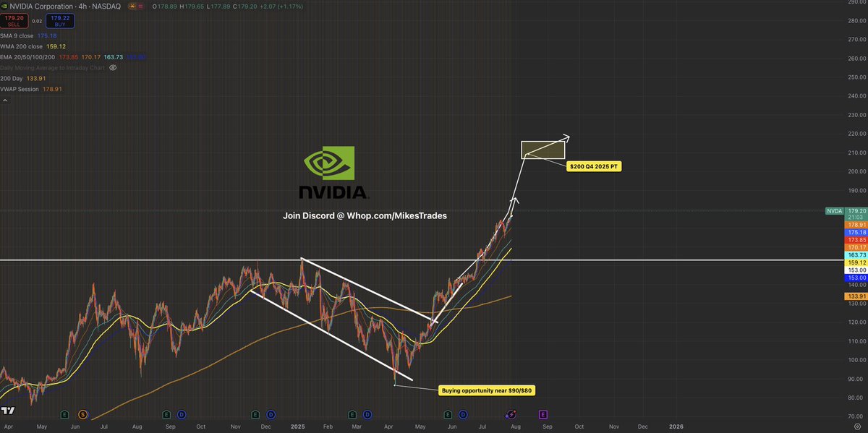Viewport: 868px width, 433px height.
Task: Click the purple upcoming earnings E marker
Action: [x=542, y=414]
